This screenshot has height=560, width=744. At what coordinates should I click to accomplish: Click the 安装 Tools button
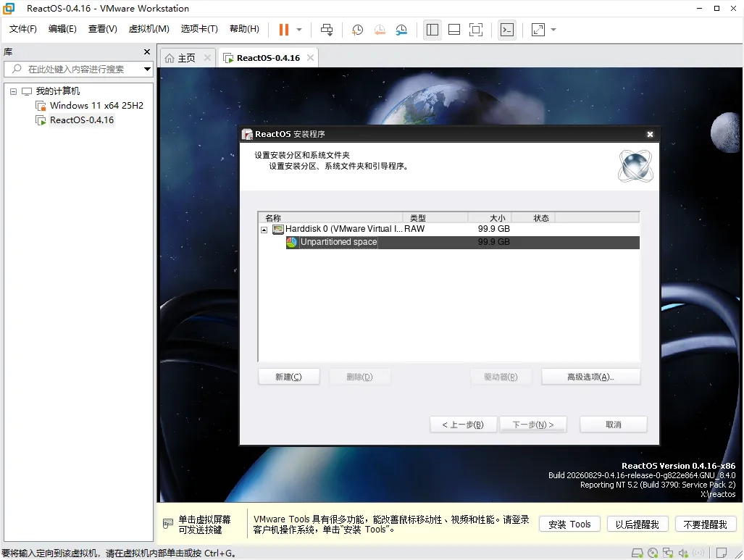(x=569, y=525)
